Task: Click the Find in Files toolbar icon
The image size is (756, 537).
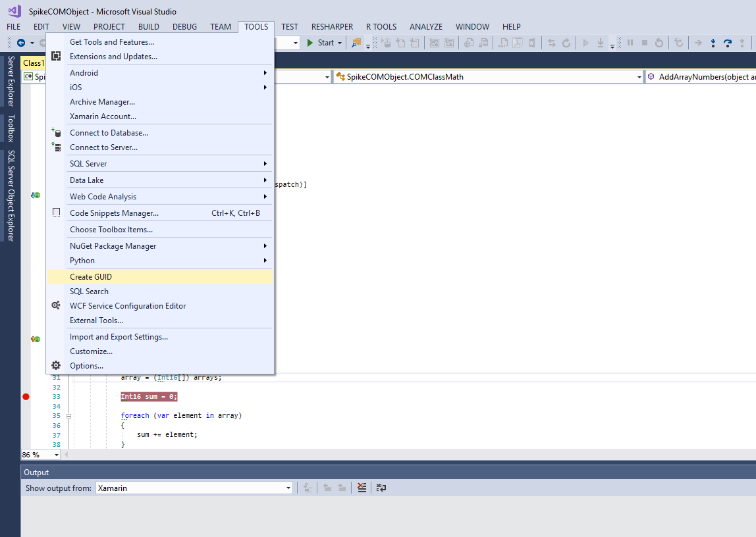Action: click(x=356, y=43)
